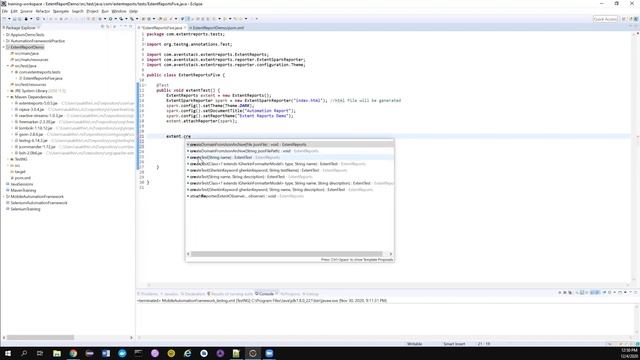Select the Problems tab in bottom panel
The image size is (640, 360).
pos(148,293)
